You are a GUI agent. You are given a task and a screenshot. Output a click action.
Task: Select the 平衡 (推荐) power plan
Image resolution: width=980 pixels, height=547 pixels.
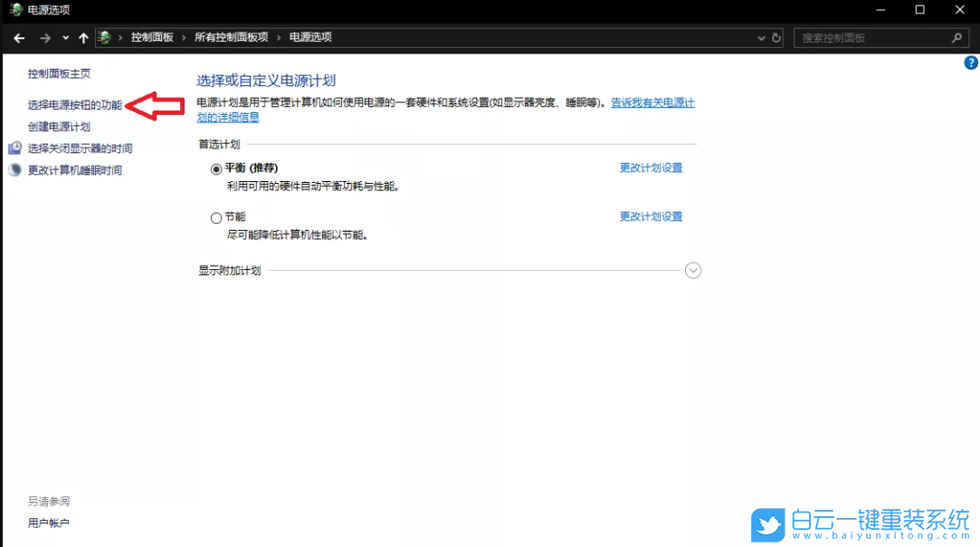click(215, 169)
